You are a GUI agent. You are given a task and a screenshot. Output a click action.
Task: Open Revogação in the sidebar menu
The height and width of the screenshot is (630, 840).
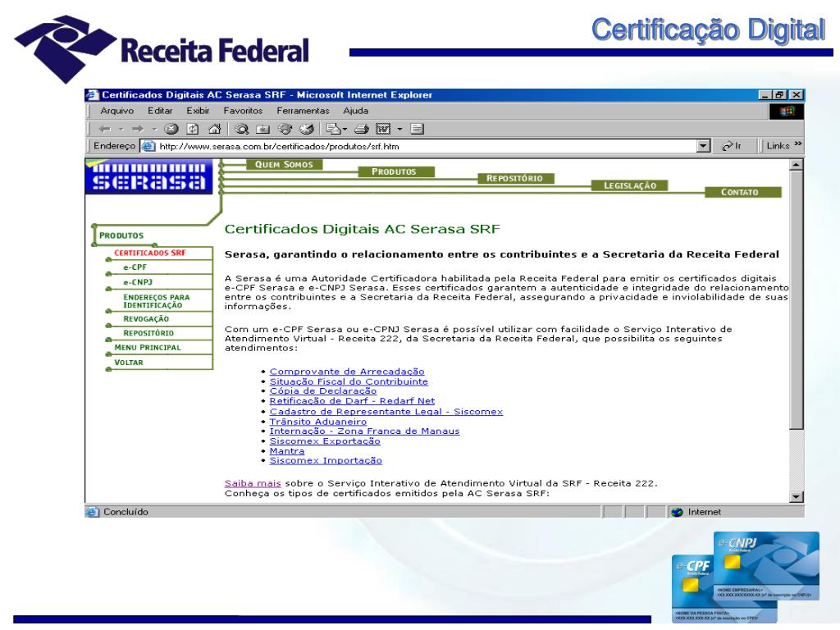(x=146, y=319)
